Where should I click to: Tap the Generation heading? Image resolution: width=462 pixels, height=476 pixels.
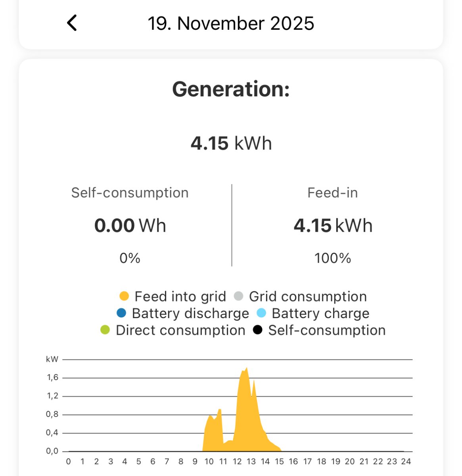point(231,89)
